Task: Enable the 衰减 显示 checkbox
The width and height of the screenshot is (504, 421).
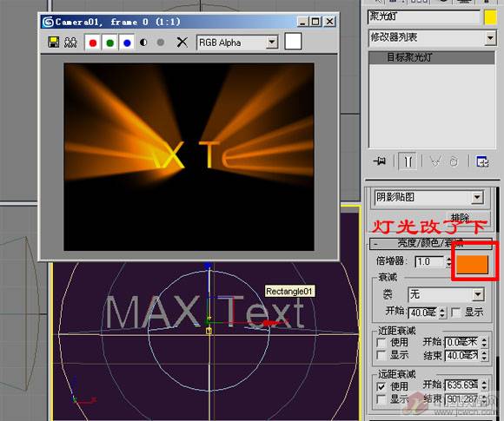Action: point(456,312)
